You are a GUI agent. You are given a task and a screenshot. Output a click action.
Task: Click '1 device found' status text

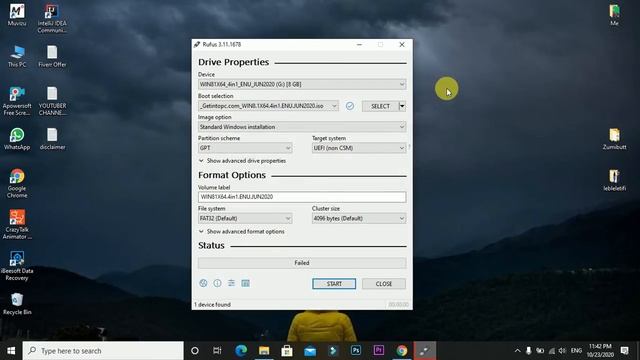click(x=212, y=304)
